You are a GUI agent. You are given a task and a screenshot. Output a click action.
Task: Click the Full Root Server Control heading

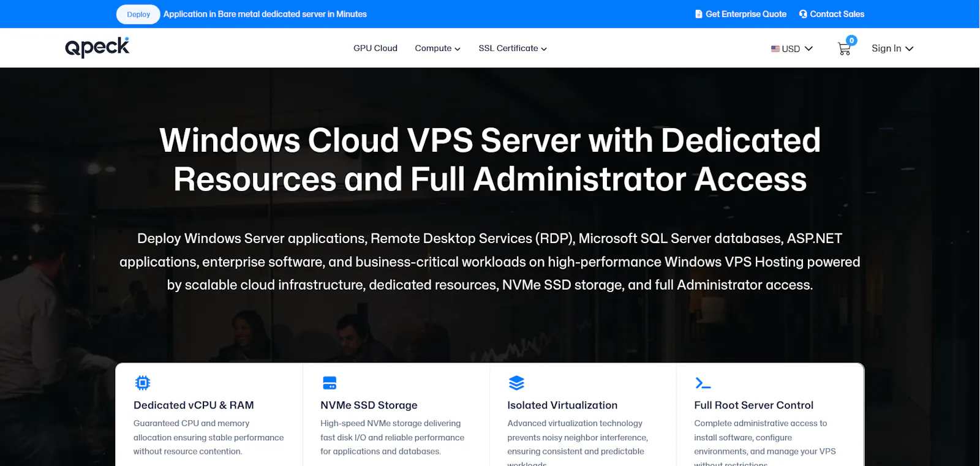[x=753, y=405]
